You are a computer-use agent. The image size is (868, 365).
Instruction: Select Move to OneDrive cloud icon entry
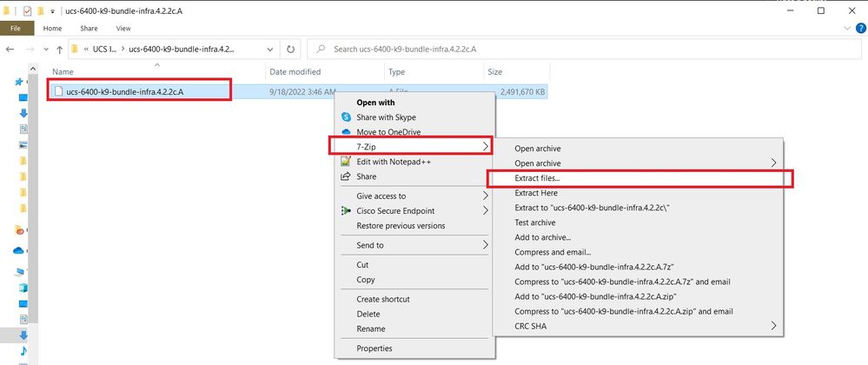tap(346, 132)
